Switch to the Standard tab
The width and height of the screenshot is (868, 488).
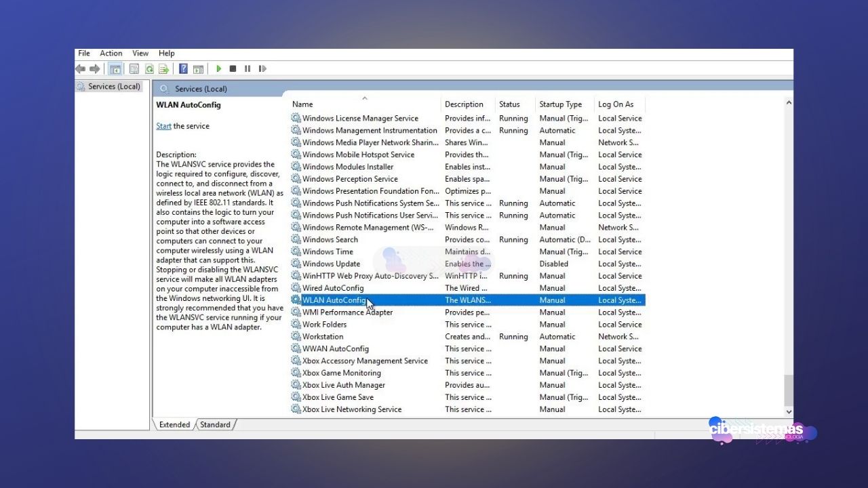215,425
